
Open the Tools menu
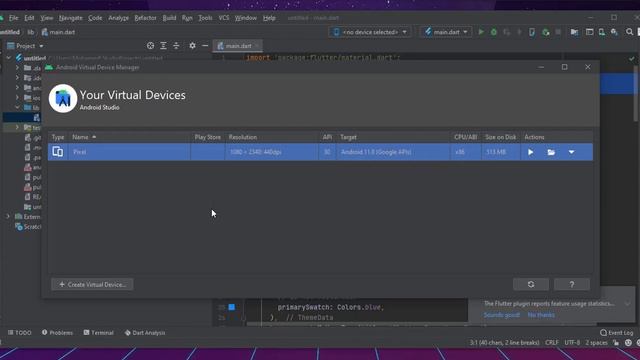205,18
